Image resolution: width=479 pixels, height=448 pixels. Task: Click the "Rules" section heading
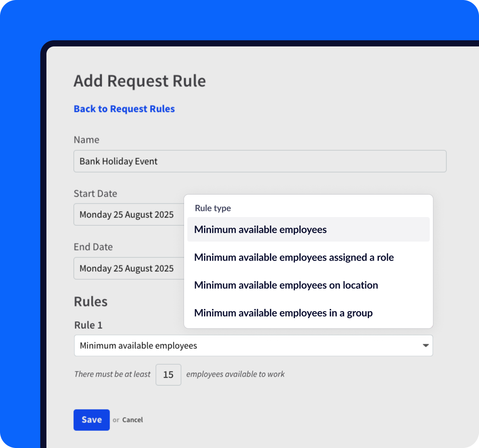tap(91, 301)
